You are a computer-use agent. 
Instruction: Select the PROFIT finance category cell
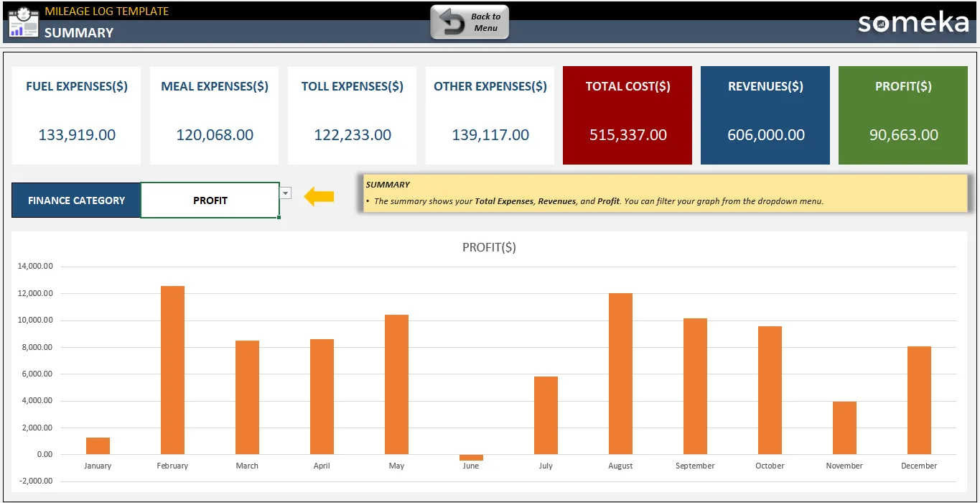tap(210, 200)
